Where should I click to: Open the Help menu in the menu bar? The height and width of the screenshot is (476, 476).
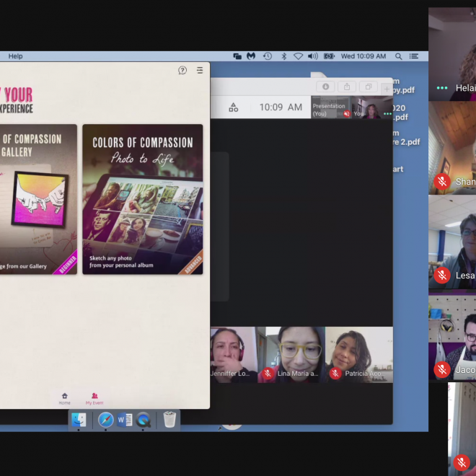pyautogui.click(x=15, y=56)
